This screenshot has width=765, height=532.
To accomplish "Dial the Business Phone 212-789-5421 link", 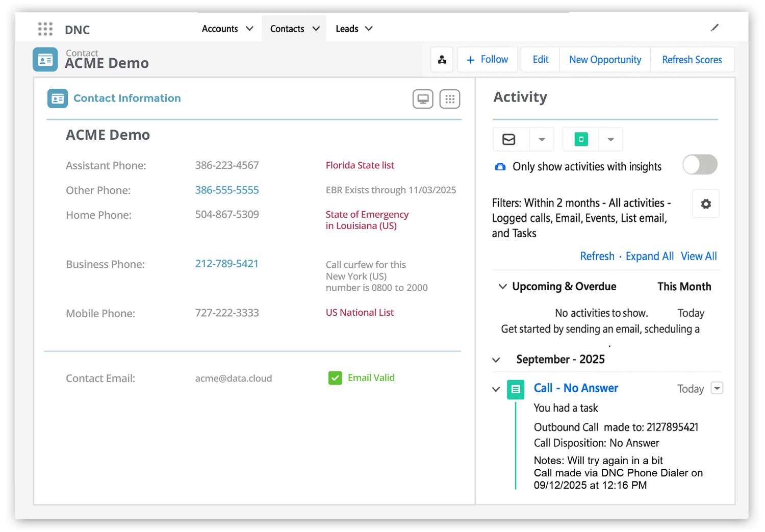I will coord(226,264).
